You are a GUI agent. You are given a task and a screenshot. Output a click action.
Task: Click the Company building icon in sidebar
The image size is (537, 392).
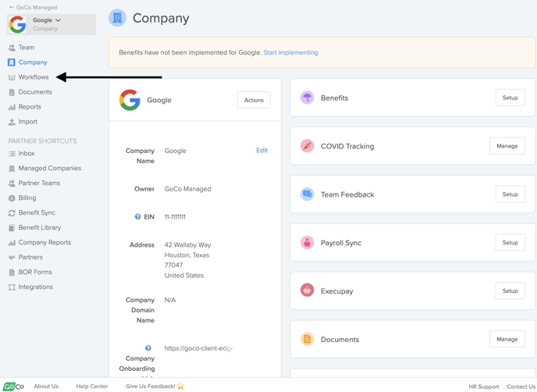coord(11,62)
